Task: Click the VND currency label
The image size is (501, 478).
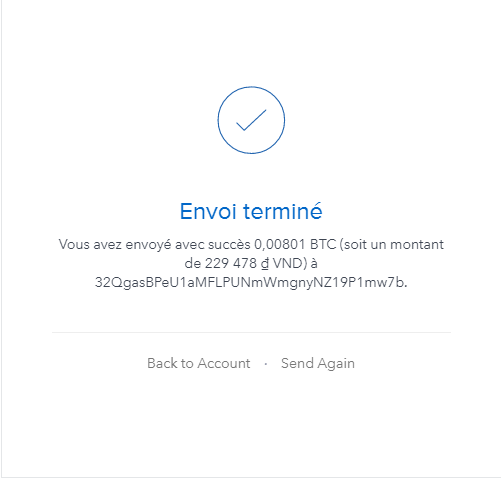Action: click(x=287, y=264)
